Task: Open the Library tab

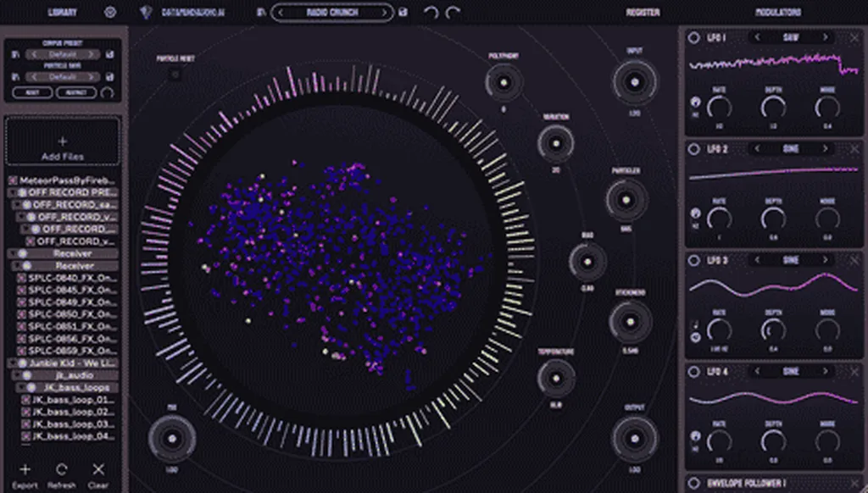Action: coord(62,13)
